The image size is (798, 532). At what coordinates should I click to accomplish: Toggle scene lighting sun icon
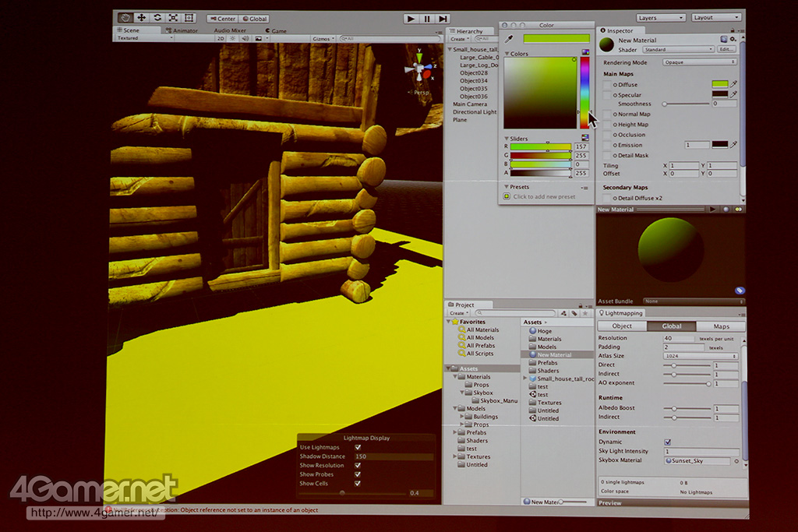(232, 38)
